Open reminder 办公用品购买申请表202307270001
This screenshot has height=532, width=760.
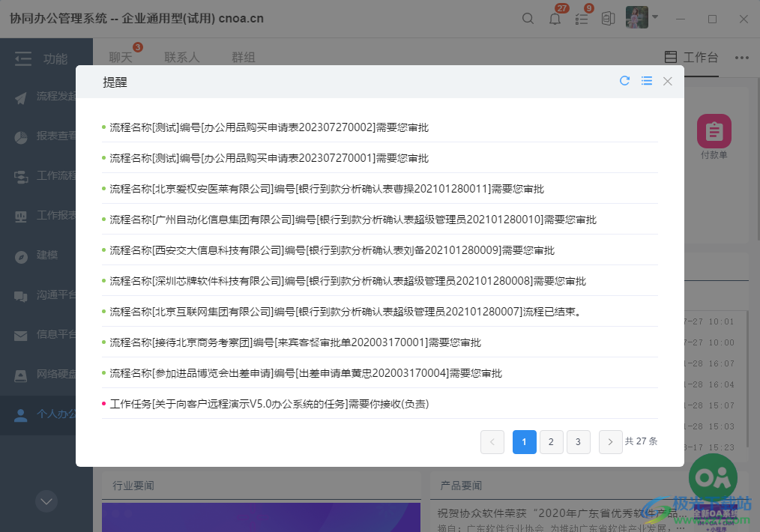click(x=269, y=158)
